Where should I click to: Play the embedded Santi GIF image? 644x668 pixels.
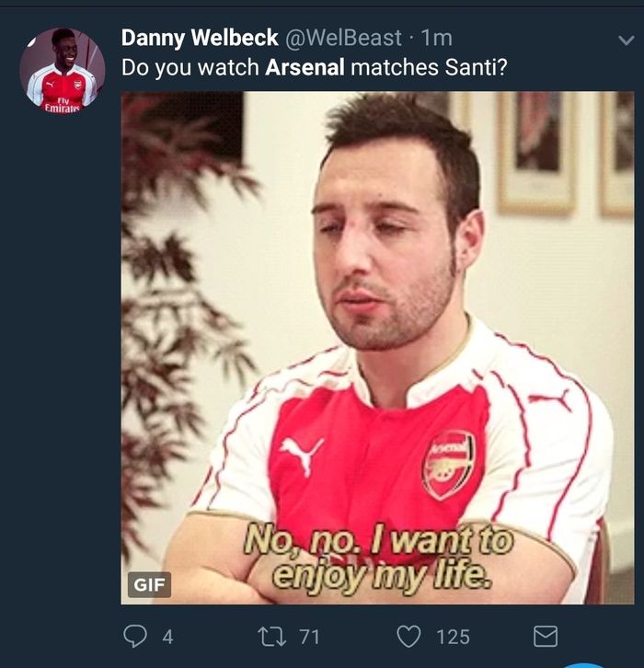click(377, 348)
